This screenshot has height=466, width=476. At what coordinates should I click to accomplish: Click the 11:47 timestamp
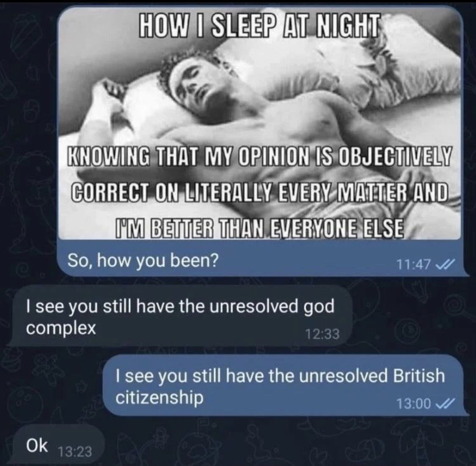point(414,265)
